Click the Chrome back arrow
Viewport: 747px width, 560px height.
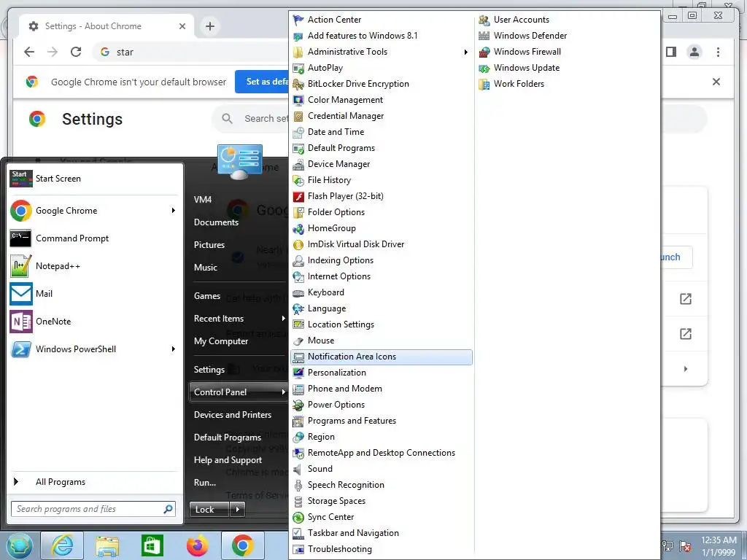click(x=29, y=52)
